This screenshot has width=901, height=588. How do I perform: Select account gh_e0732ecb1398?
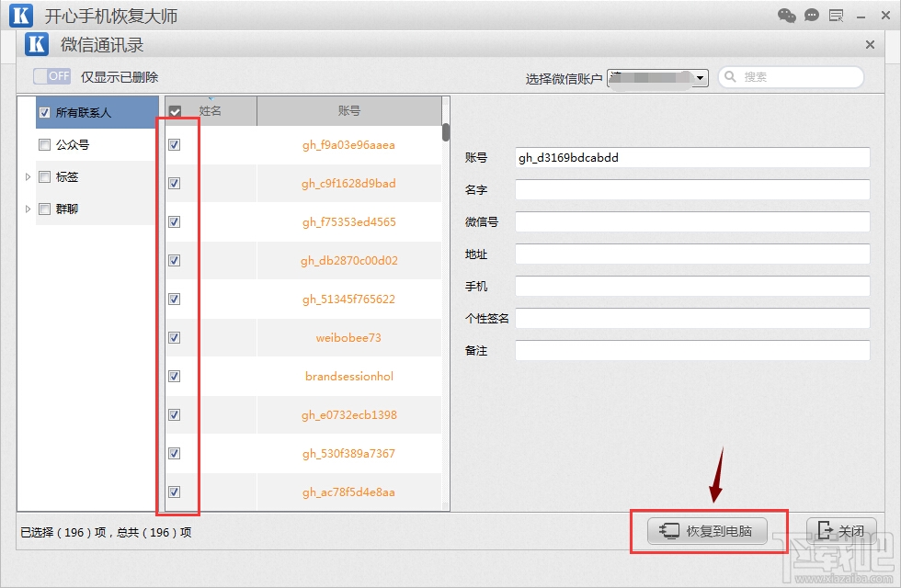point(348,414)
